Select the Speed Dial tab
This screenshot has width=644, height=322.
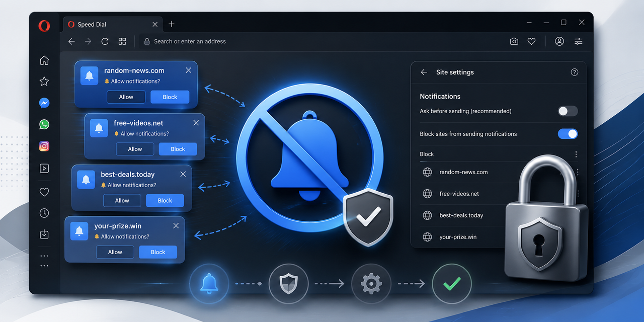(92, 24)
